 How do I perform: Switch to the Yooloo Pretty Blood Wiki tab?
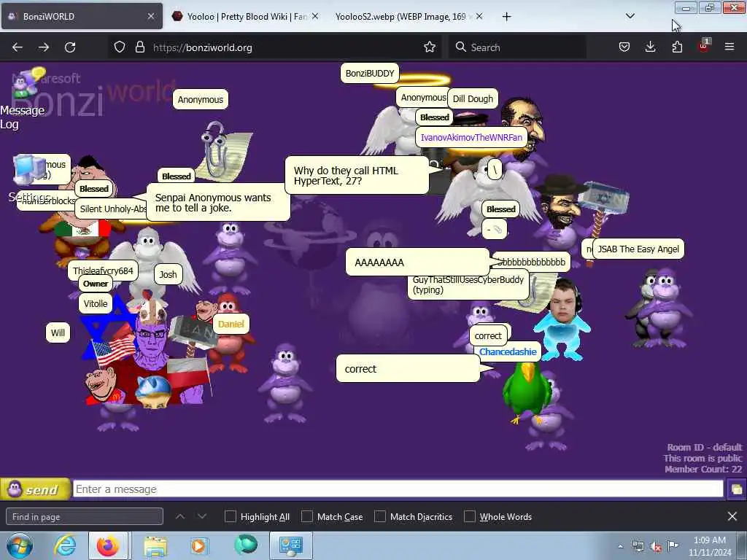click(245, 17)
